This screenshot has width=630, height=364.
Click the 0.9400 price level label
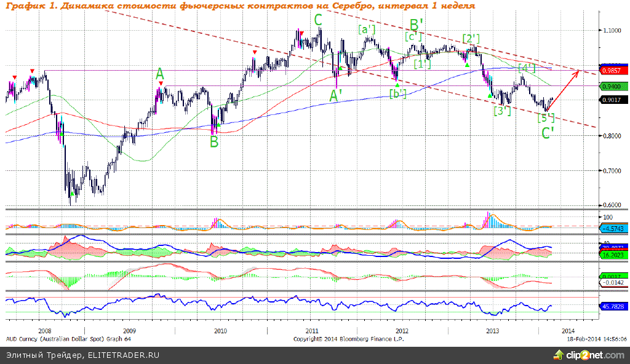[613, 87]
